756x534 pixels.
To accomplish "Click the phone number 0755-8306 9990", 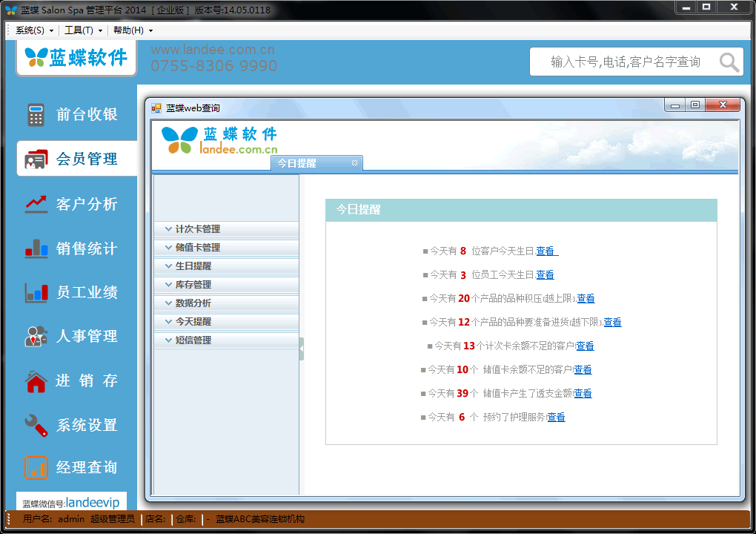I will pos(214,65).
